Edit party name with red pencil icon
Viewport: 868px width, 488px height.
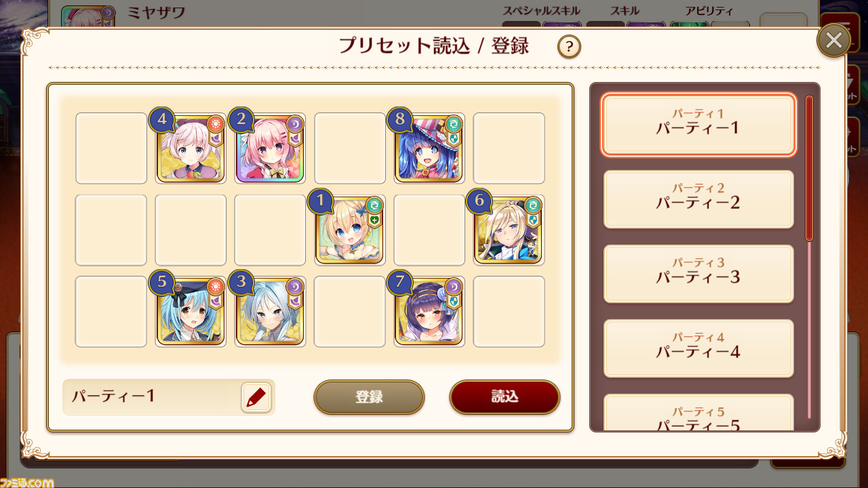[x=256, y=397]
